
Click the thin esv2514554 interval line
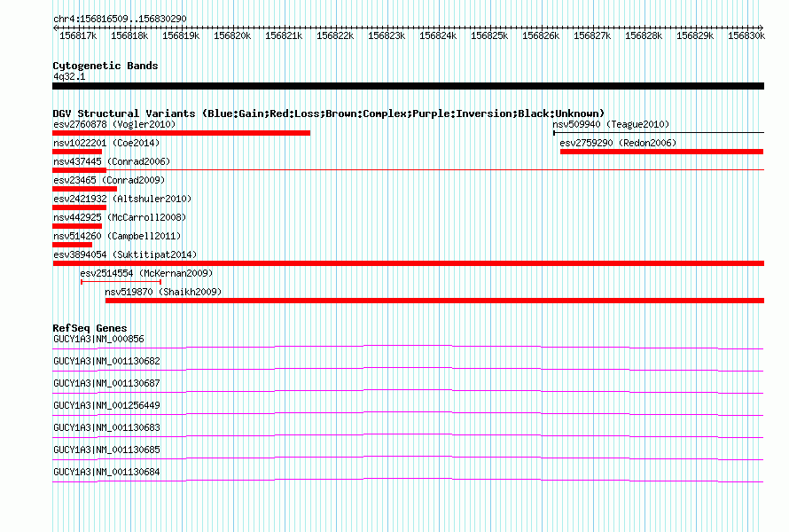(x=121, y=282)
